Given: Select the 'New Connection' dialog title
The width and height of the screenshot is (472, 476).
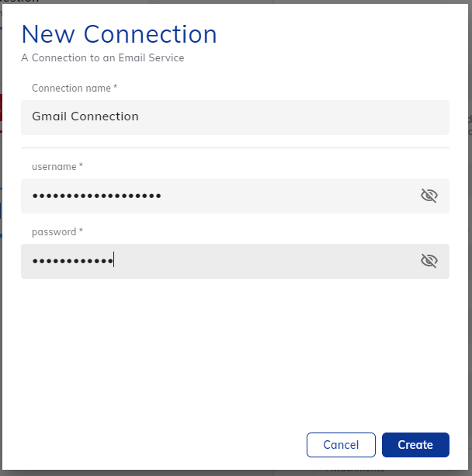Looking at the screenshot, I should 120,34.
